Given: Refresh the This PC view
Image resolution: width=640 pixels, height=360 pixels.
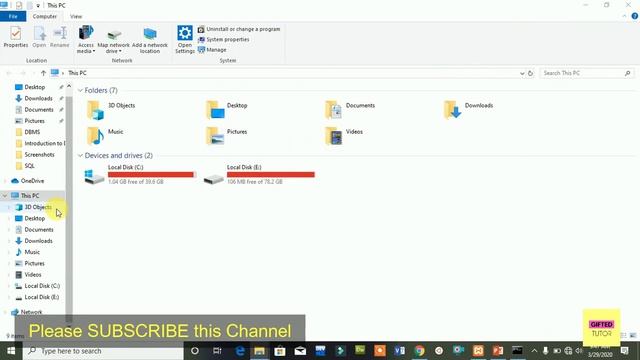Looking at the screenshot, I should click(530, 73).
